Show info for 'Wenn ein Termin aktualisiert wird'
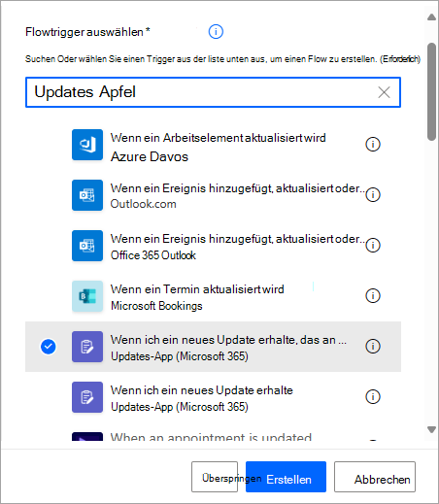The width and height of the screenshot is (439, 504). (373, 295)
